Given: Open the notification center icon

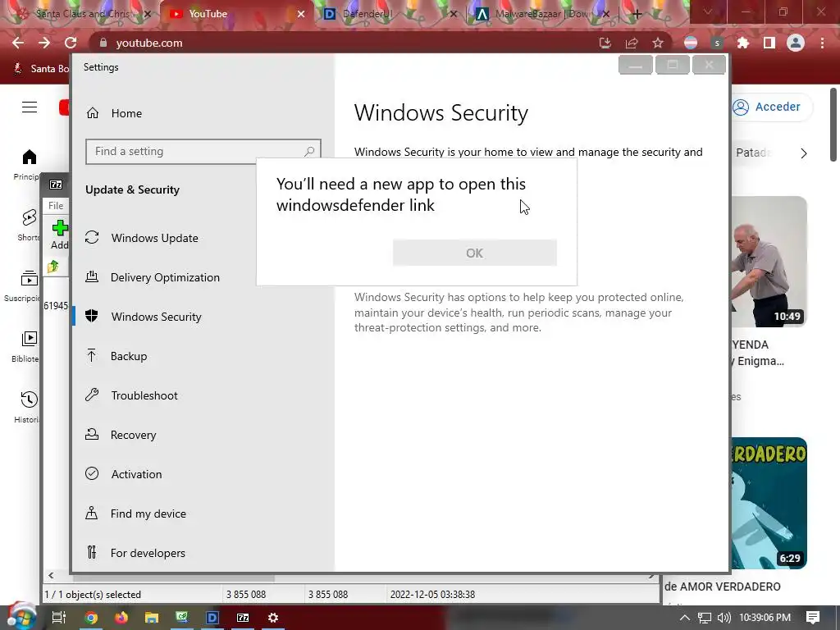Looking at the screenshot, I should coord(813,618).
